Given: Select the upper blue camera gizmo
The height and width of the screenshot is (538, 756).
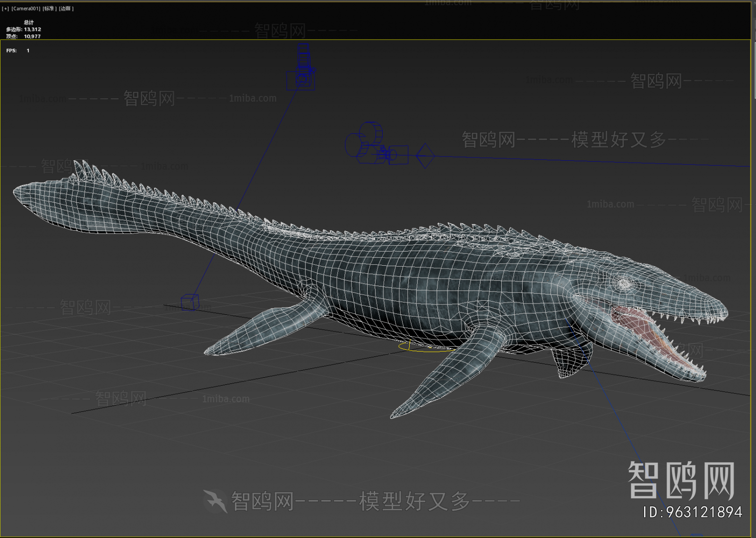Looking at the screenshot, I should pos(301,67).
